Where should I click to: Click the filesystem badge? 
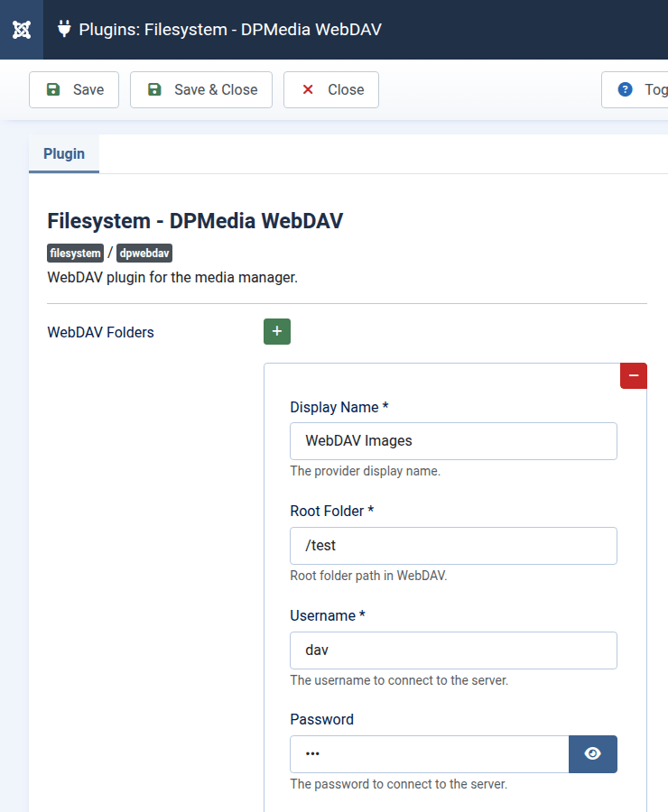click(76, 254)
